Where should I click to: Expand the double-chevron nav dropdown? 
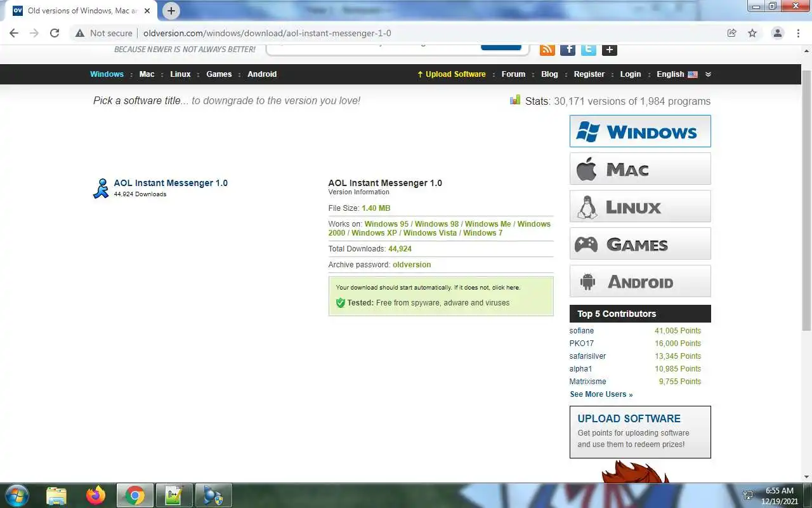708,74
